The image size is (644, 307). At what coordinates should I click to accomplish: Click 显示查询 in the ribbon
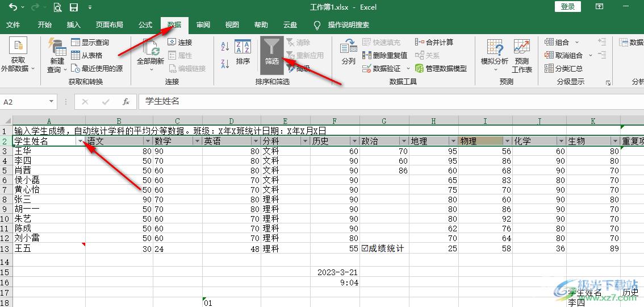point(90,42)
